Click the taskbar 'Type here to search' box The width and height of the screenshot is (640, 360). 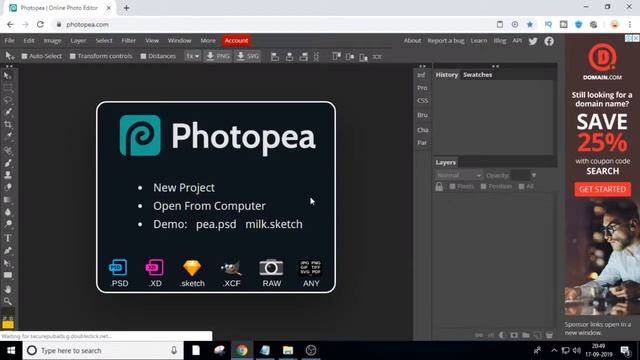coord(103,351)
